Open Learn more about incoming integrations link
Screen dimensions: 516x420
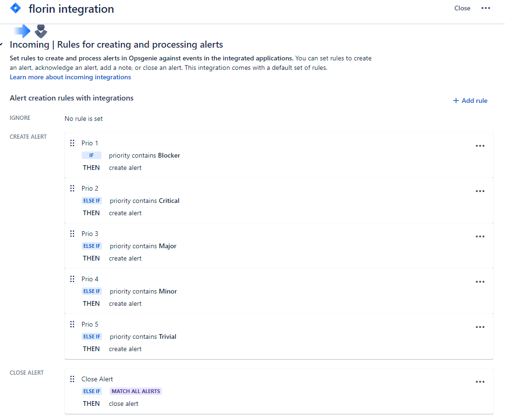click(70, 77)
